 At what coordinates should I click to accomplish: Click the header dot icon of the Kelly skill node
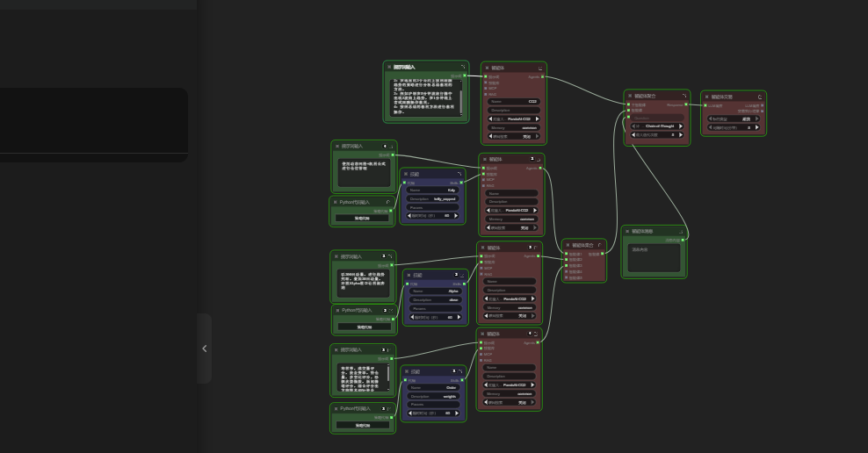406,174
